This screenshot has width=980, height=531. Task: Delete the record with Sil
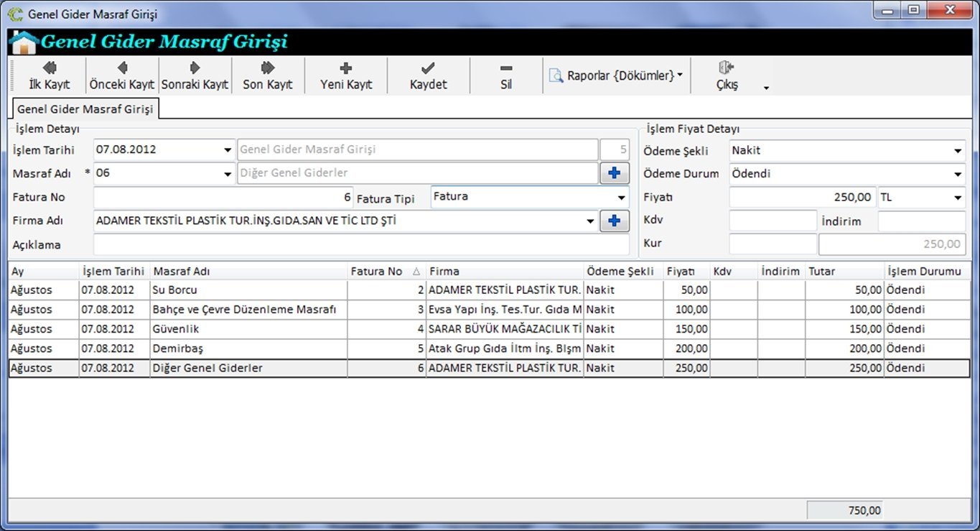click(x=506, y=76)
